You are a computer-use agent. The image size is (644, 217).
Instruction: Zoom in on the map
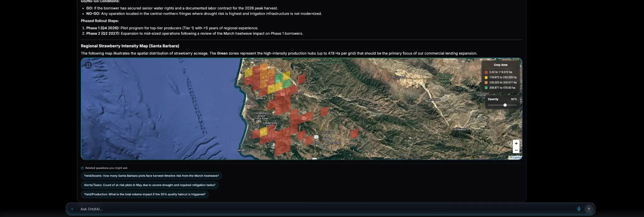tap(516, 143)
